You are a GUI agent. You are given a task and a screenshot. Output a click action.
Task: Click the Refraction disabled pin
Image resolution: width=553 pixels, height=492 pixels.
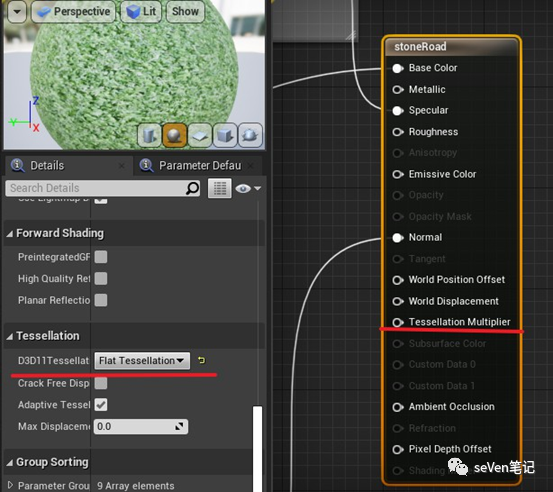click(397, 428)
